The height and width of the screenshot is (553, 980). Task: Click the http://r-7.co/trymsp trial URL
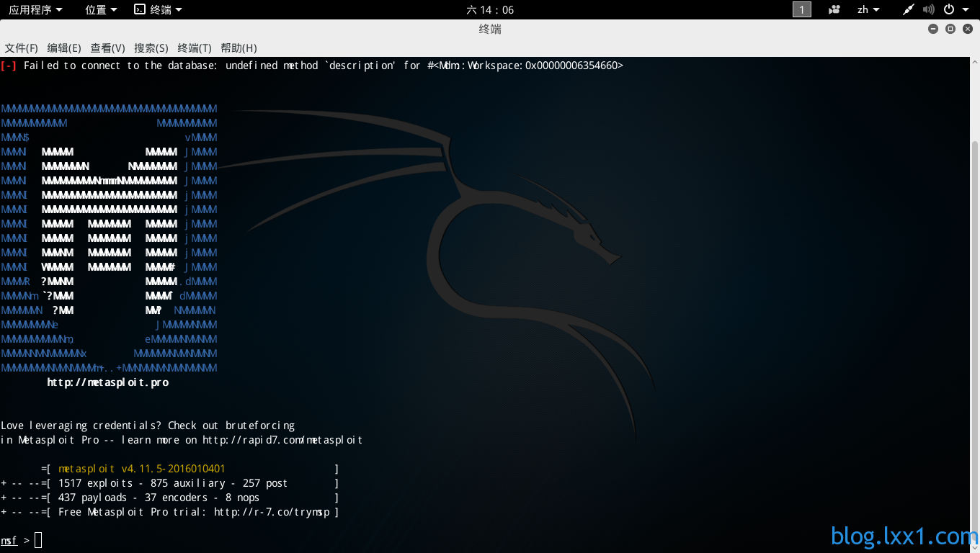coord(272,512)
